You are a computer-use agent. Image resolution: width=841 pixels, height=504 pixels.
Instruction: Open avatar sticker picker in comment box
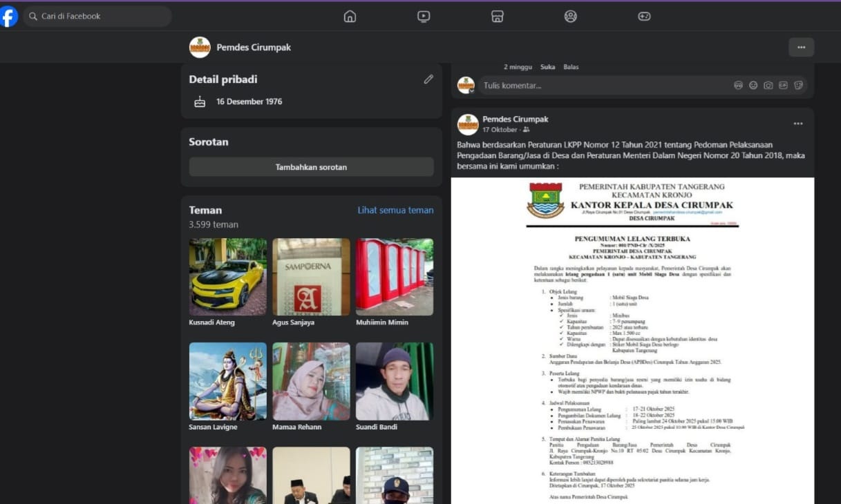tap(738, 86)
